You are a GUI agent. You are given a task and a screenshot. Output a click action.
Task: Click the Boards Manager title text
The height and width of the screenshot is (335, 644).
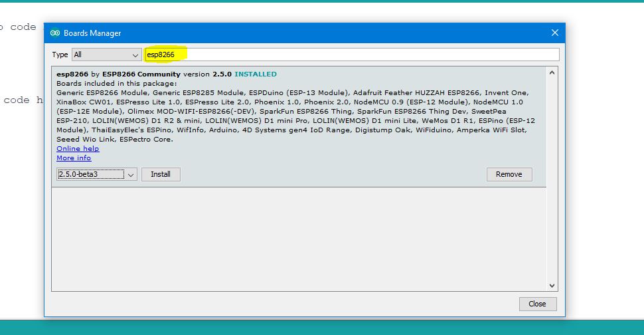coord(92,33)
